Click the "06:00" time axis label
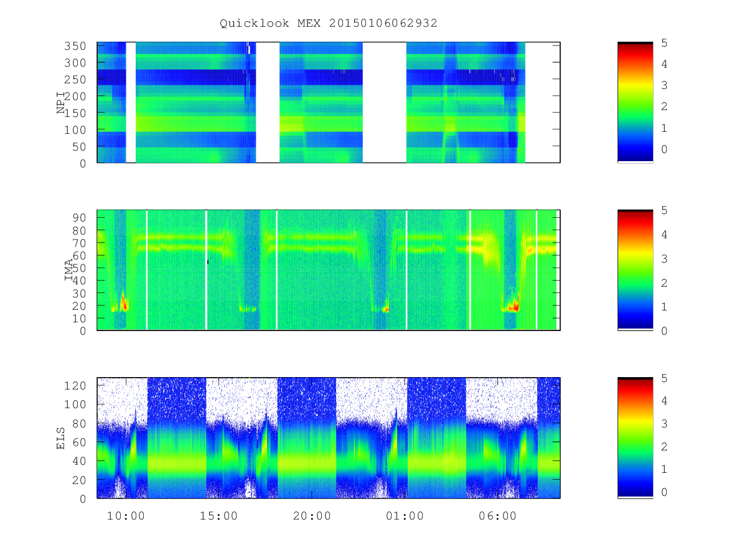The height and width of the screenshot is (560, 747). click(x=497, y=516)
